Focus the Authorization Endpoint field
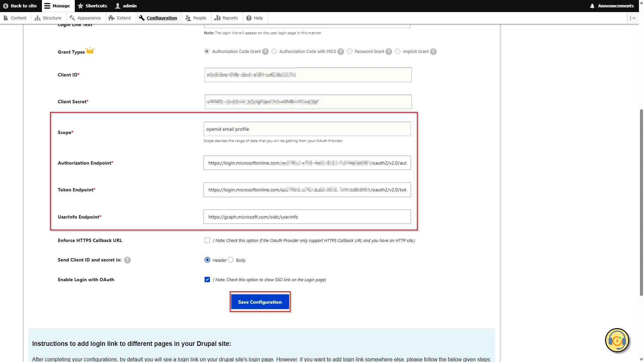 click(307, 163)
